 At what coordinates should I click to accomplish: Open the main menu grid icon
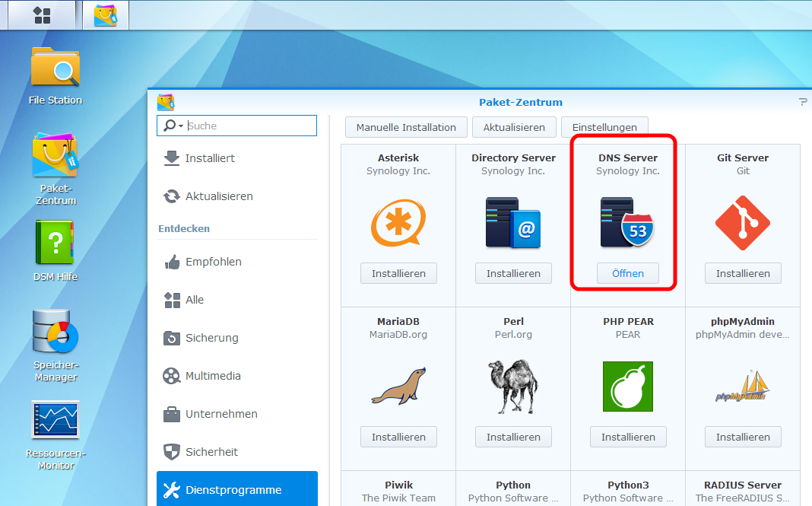click(42, 15)
